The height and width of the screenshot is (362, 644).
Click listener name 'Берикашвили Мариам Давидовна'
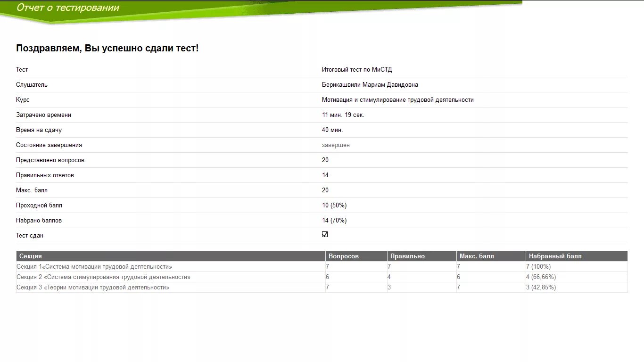click(370, 85)
